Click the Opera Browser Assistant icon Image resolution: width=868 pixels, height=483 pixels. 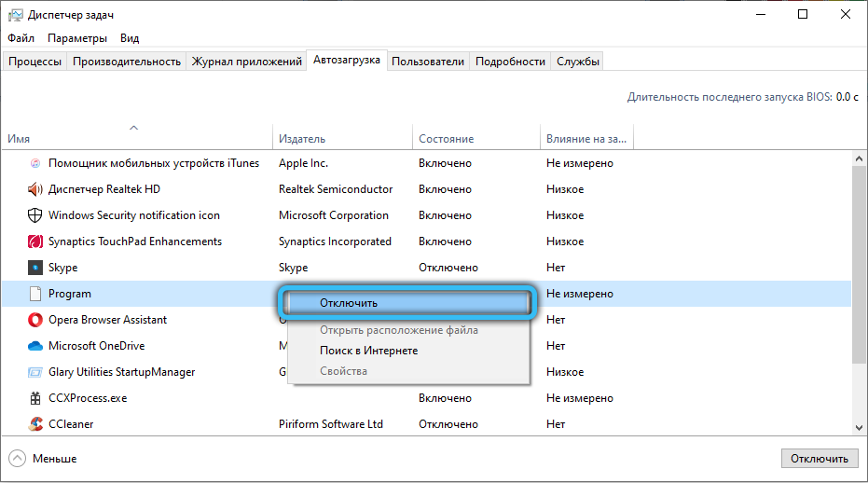(x=35, y=320)
